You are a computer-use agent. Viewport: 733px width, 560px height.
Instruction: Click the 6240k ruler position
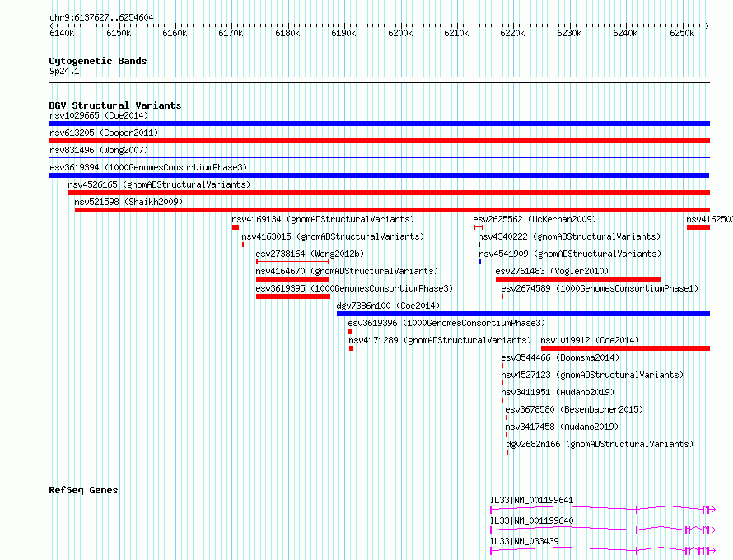click(x=625, y=33)
